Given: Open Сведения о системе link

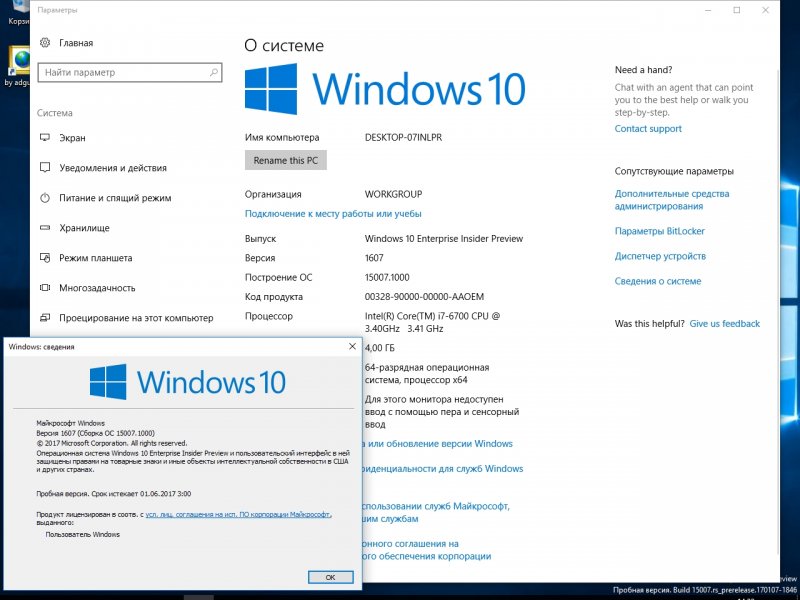Looking at the screenshot, I should [x=658, y=281].
